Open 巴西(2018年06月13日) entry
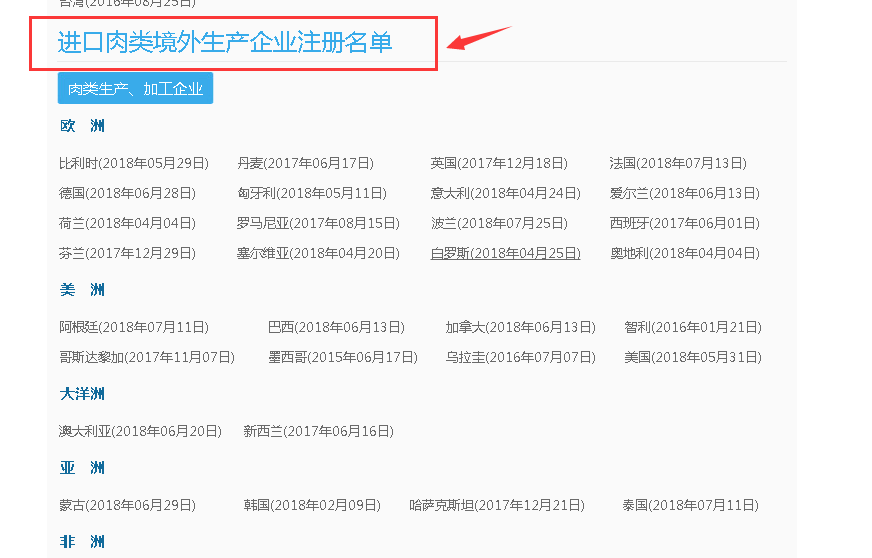 (x=336, y=327)
